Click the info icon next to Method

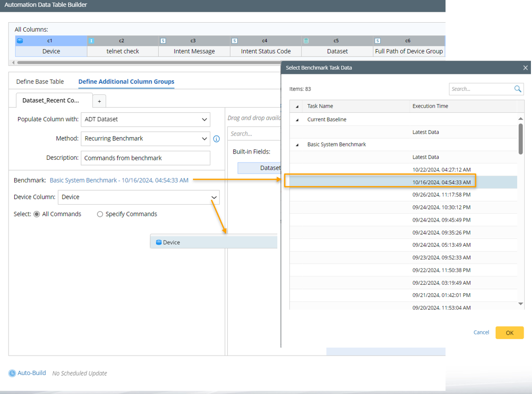pos(216,139)
